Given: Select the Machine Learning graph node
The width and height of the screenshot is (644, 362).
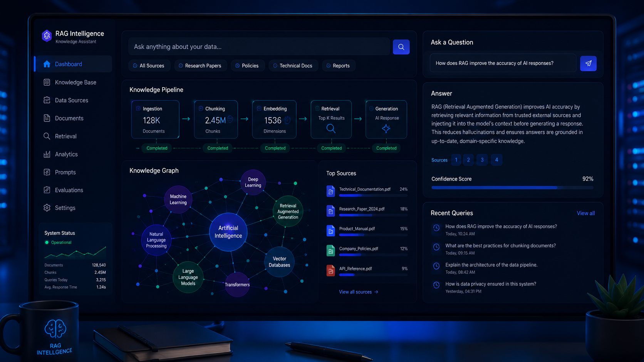Looking at the screenshot, I should [178, 200].
